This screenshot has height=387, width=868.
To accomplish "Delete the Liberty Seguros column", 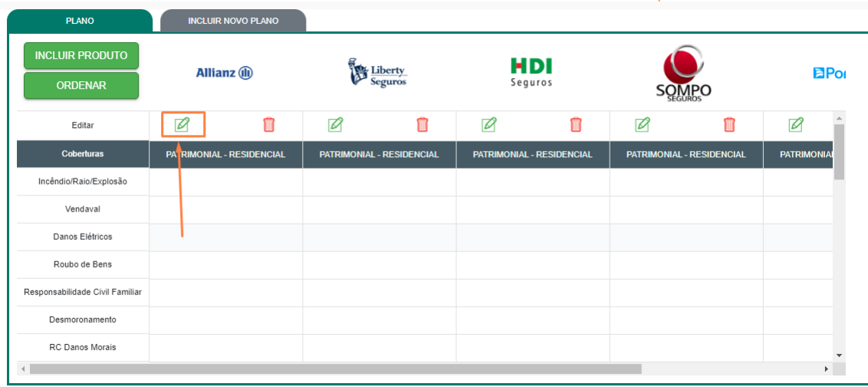I will 422,124.
